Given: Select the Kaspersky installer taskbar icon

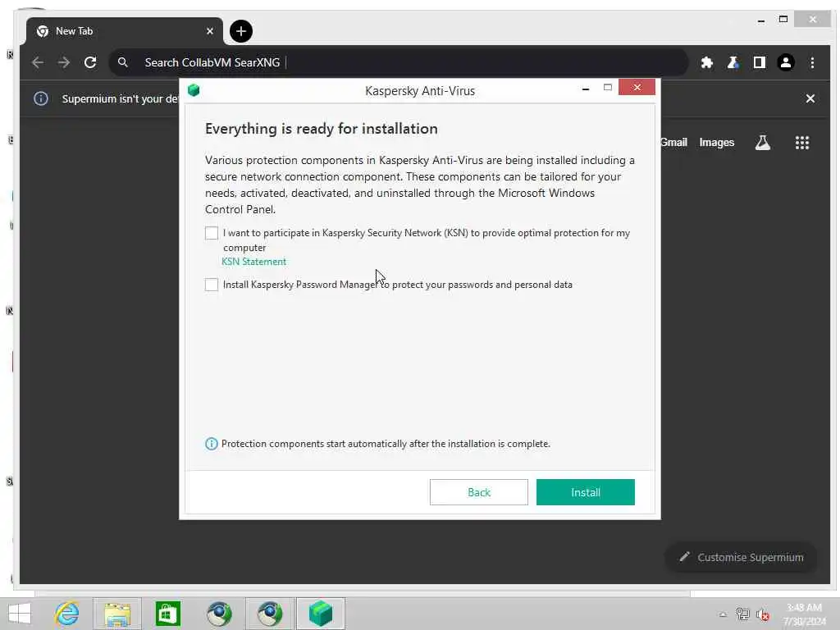Looking at the screenshot, I should 321,614.
